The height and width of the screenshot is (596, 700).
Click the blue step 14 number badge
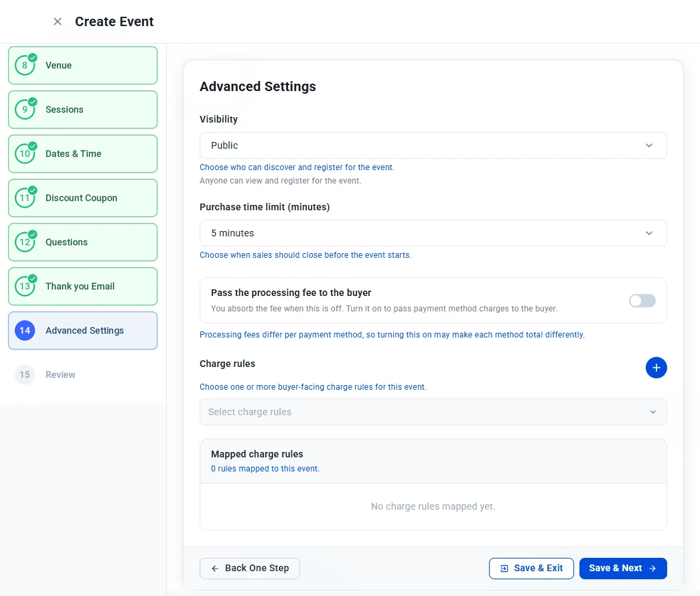(25, 330)
